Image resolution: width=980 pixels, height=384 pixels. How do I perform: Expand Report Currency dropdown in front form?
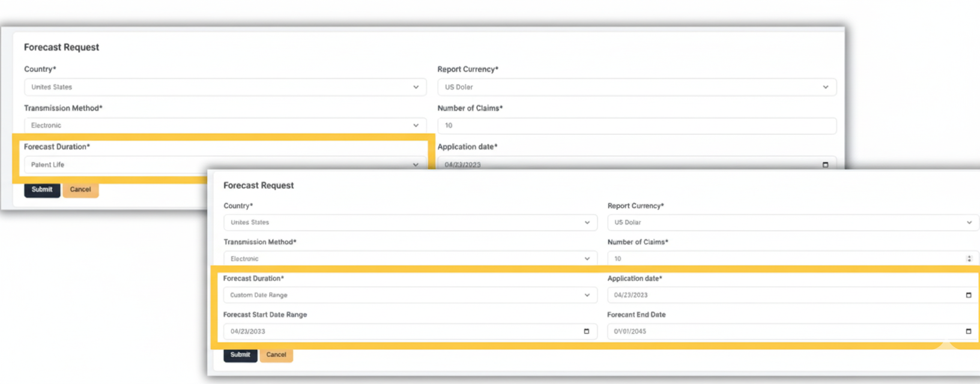(x=969, y=223)
